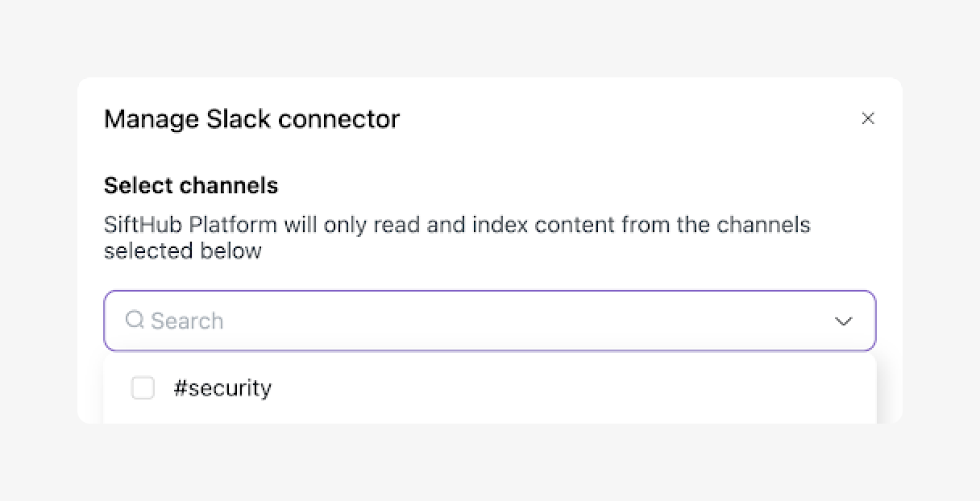Click the "Manage Slack connector" title
Image resolution: width=980 pixels, height=501 pixels.
click(x=251, y=119)
